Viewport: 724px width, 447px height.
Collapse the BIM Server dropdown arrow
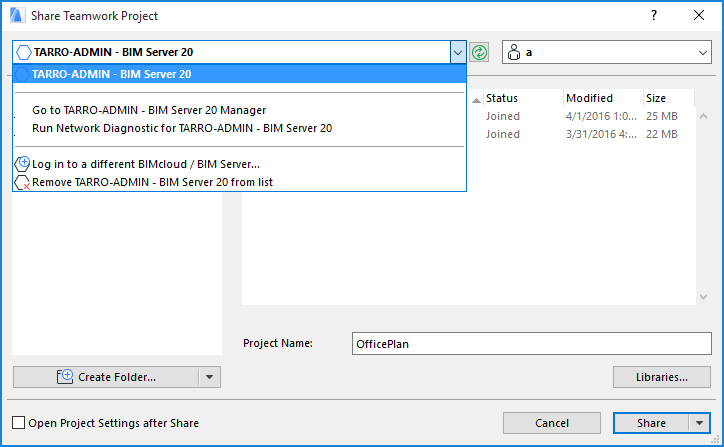point(458,52)
